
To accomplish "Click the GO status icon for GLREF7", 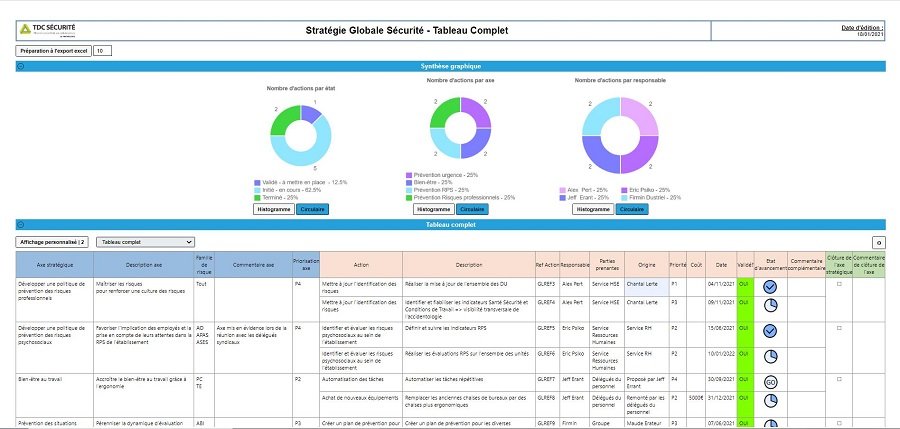I will tap(770, 382).
